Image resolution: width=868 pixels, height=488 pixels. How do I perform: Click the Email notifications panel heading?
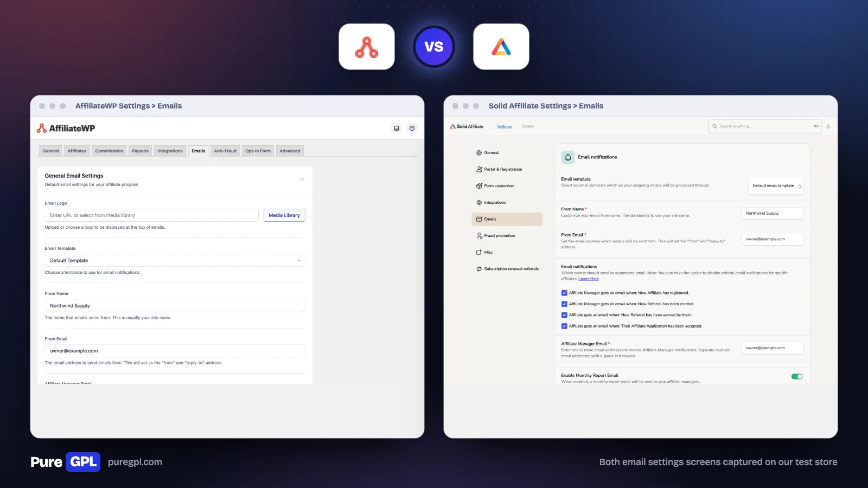pos(597,157)
